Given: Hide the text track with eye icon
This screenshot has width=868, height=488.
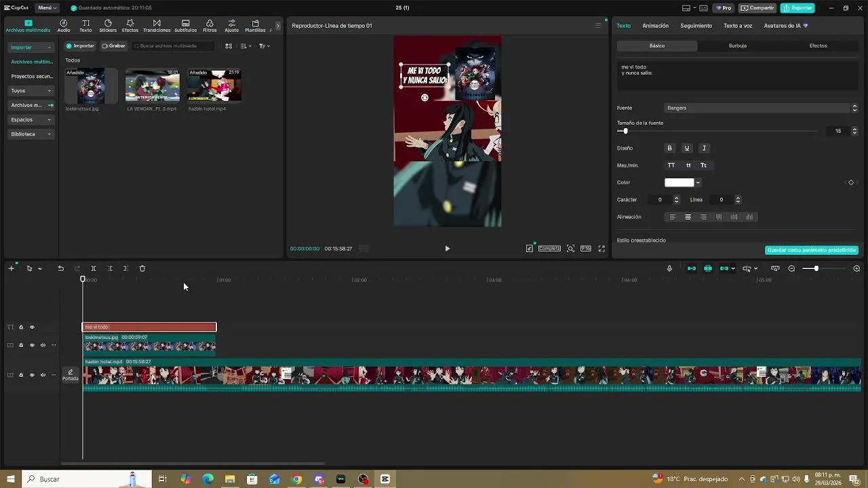Looking at the screenshot, I should [x=32, y=327].
